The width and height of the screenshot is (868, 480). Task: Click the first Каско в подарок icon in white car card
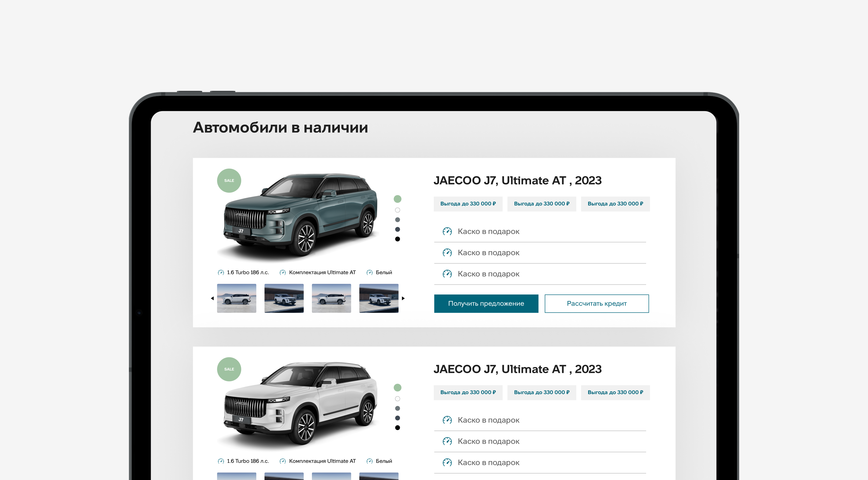point(447,420)
